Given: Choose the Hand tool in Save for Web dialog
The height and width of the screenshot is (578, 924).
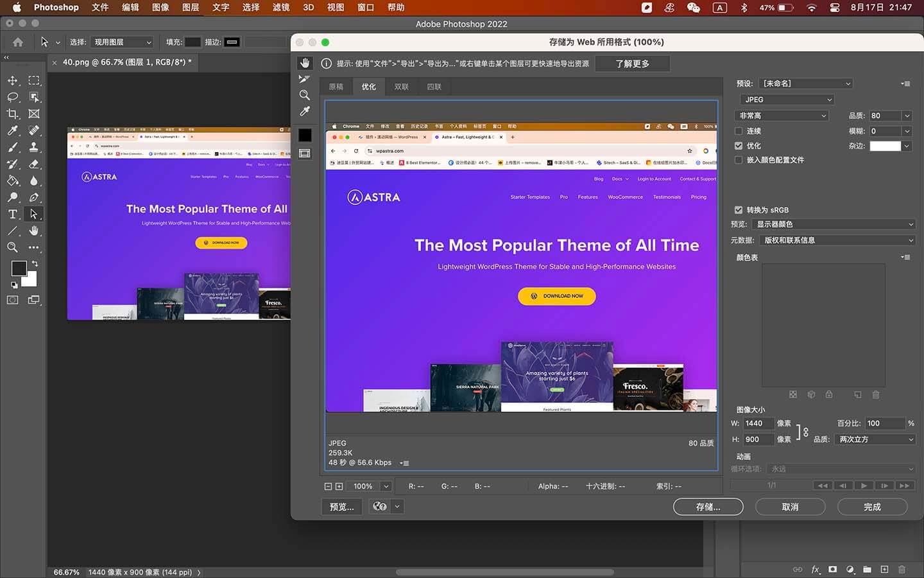Looking at the screenshot, I should point(305,63).
